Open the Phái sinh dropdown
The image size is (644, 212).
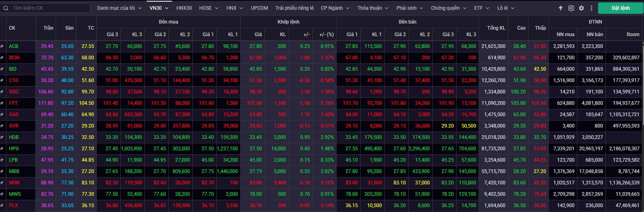[409, 8]
